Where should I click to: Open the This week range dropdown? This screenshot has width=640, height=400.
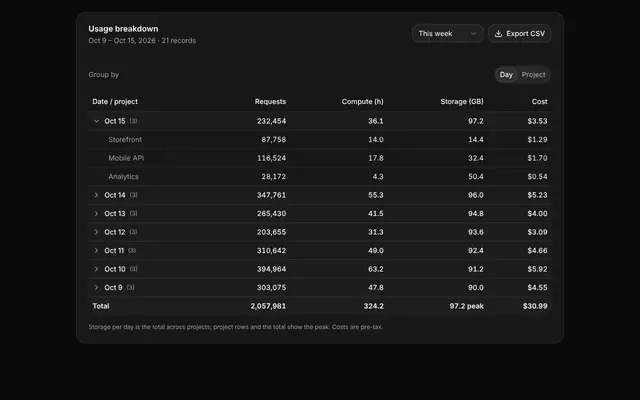(447, 34)
